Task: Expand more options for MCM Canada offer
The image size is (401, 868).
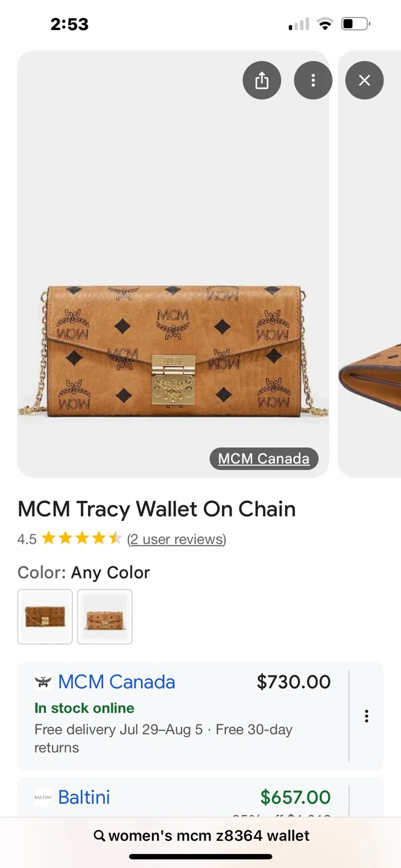Action: (366, 716)
